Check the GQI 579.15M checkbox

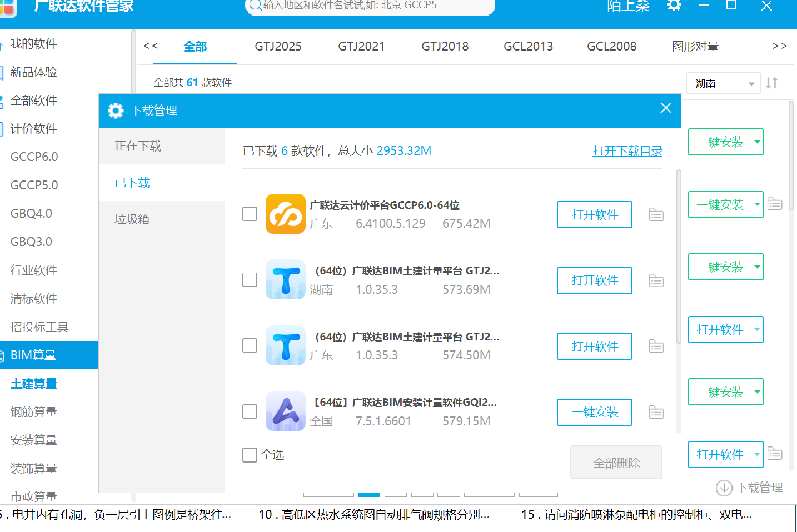point(250,411)
